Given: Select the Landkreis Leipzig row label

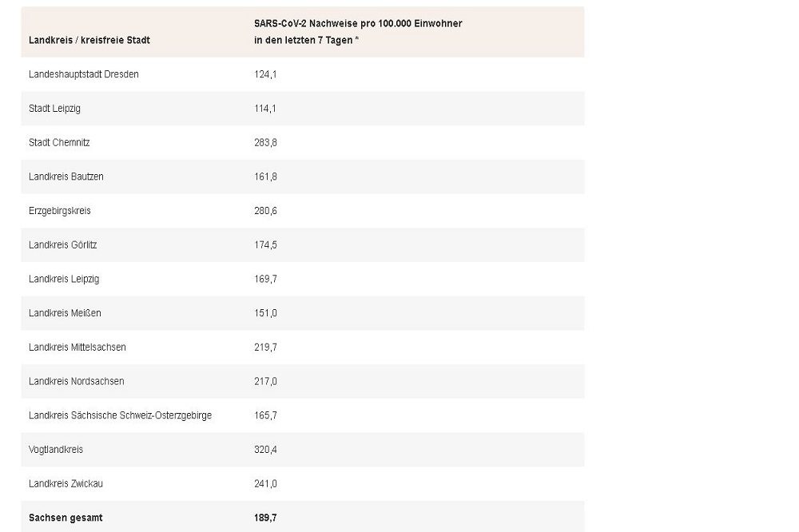Looking at the screenshot, I should [64, 279].
